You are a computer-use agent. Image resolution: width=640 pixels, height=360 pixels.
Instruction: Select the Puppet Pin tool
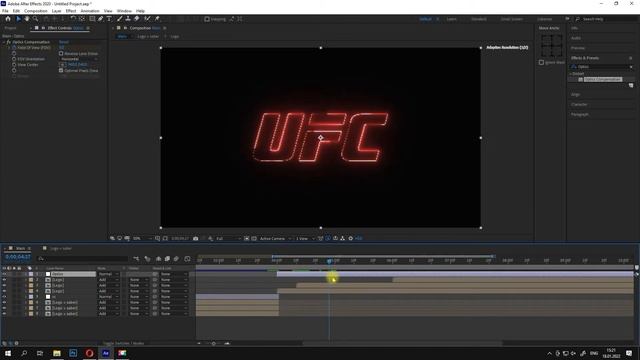click(157, 19)
